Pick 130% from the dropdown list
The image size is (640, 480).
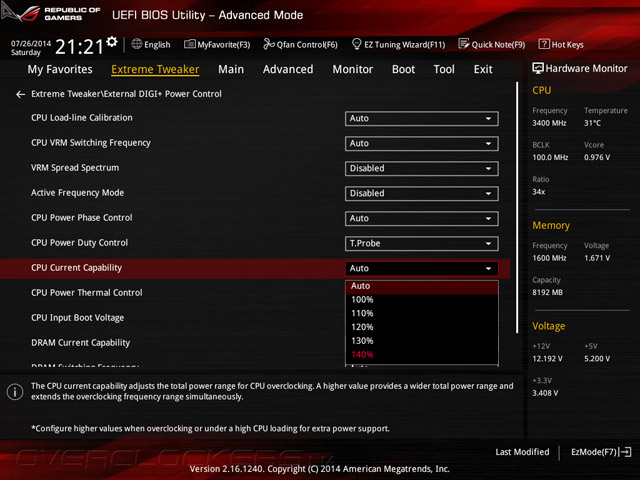(x=422, y=341)
